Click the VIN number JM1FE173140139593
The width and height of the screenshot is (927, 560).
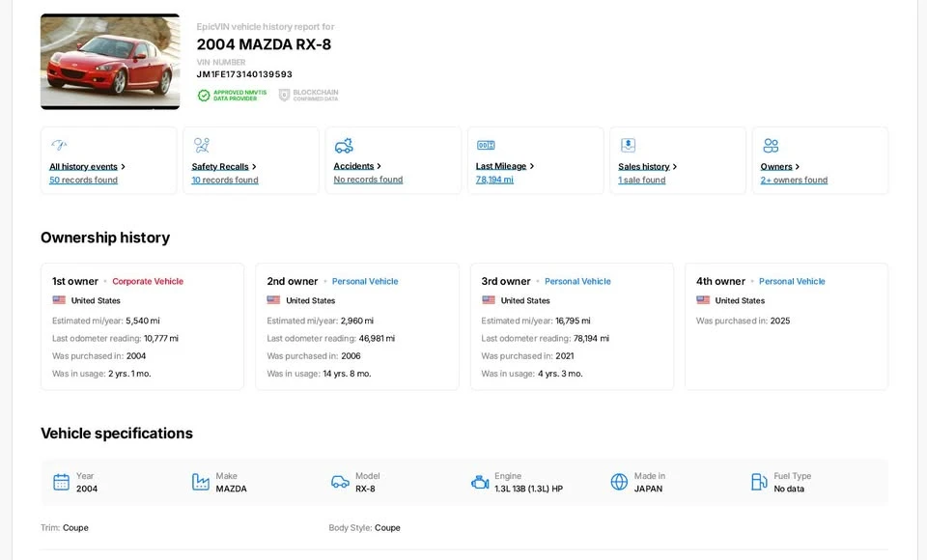click(244, 74)
